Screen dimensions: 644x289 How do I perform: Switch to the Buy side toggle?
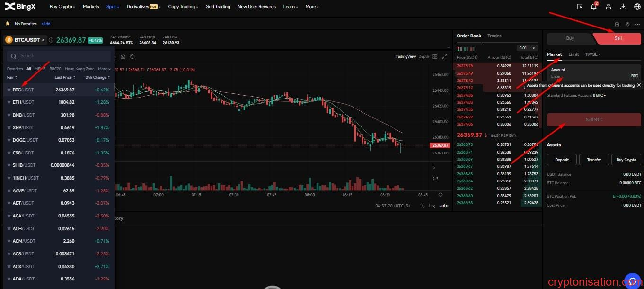(570, 38)
